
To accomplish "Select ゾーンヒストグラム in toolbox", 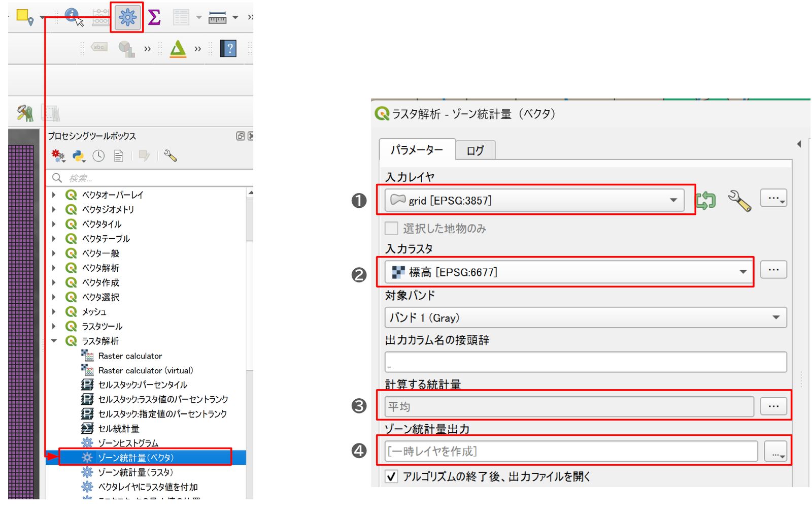I will pos(128,443).
